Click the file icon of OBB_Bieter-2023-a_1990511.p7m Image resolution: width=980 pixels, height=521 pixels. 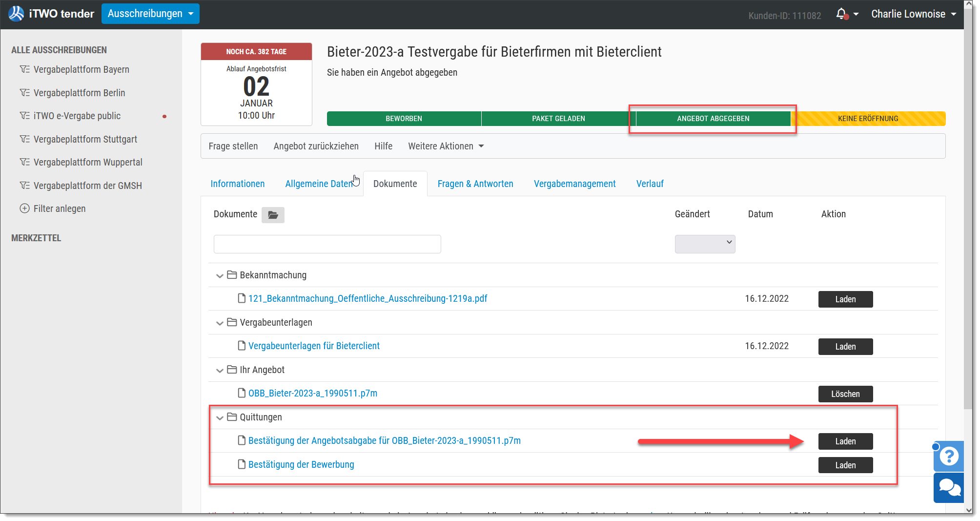click(x=242, y=393)
